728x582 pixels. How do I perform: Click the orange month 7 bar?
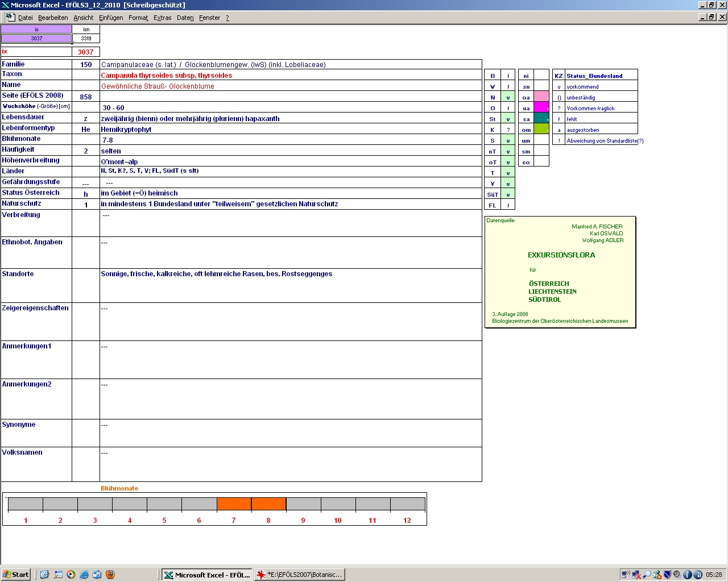234,504
